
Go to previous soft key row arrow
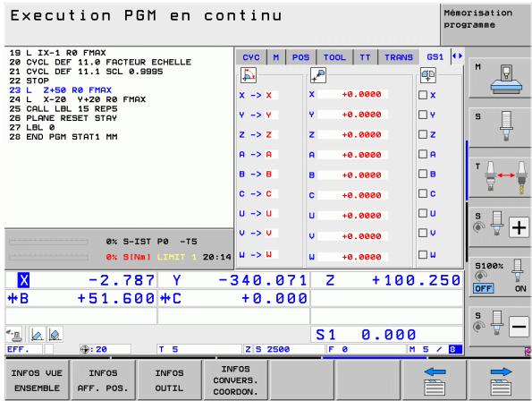pyautogui.click(x=435, y=380)
